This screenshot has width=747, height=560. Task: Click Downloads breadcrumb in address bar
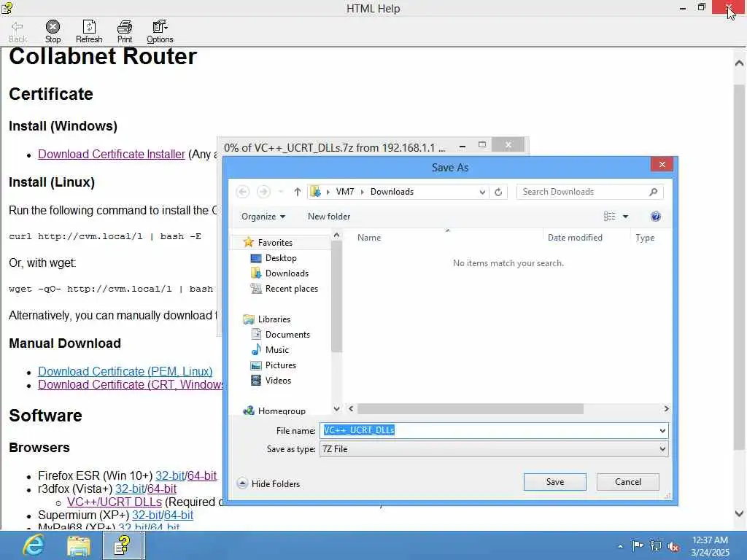pyautogui.click(x=392, y=192)
